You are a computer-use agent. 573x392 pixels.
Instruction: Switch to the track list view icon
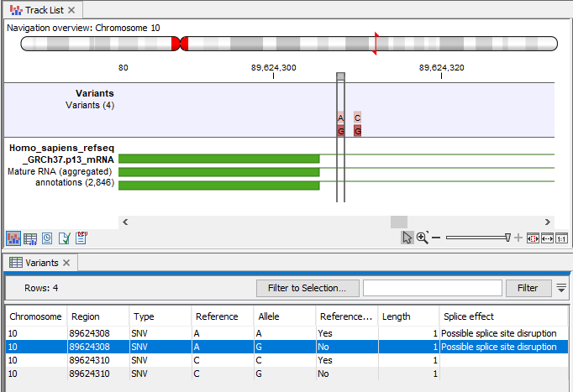(13, 238)
